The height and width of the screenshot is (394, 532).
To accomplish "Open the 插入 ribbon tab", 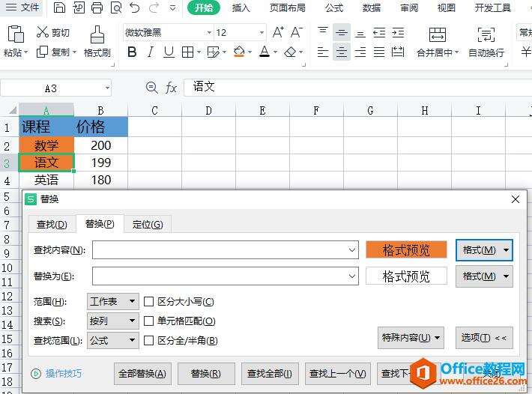I will tap(241, 7).
